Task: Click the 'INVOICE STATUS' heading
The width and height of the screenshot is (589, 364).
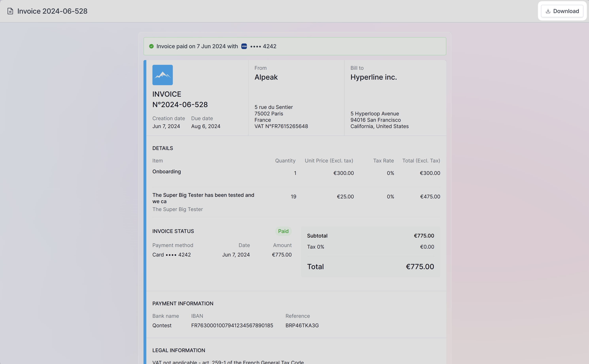Action: click(x=173, y=231)
